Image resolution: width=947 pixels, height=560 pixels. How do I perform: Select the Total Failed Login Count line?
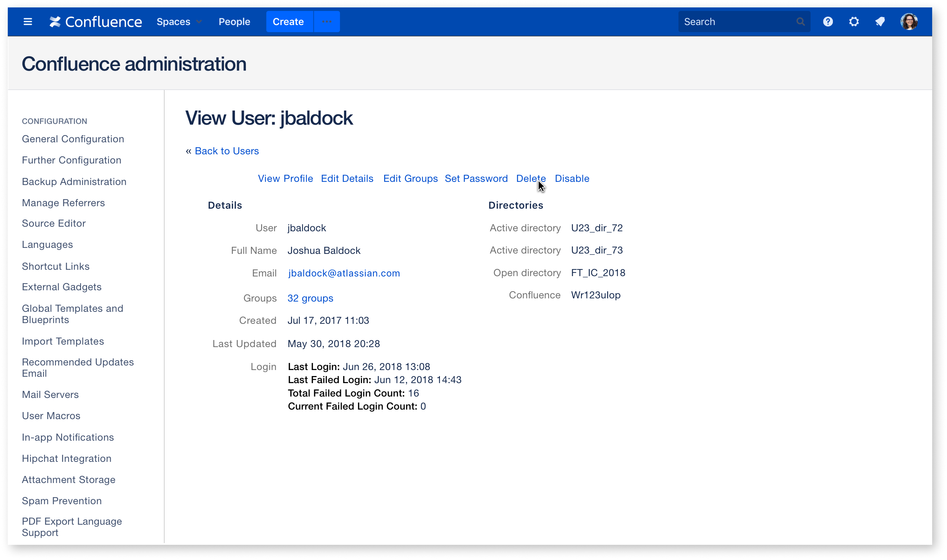(353, 393)
